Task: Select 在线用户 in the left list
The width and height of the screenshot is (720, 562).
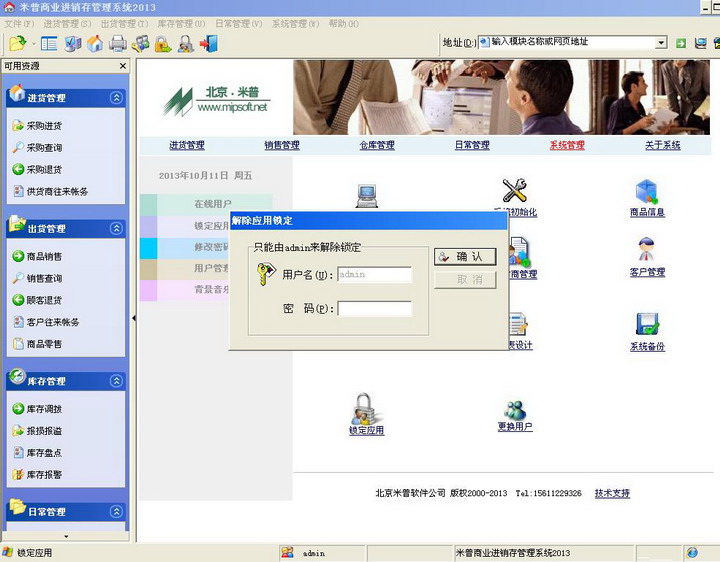Action: [206, 204]
